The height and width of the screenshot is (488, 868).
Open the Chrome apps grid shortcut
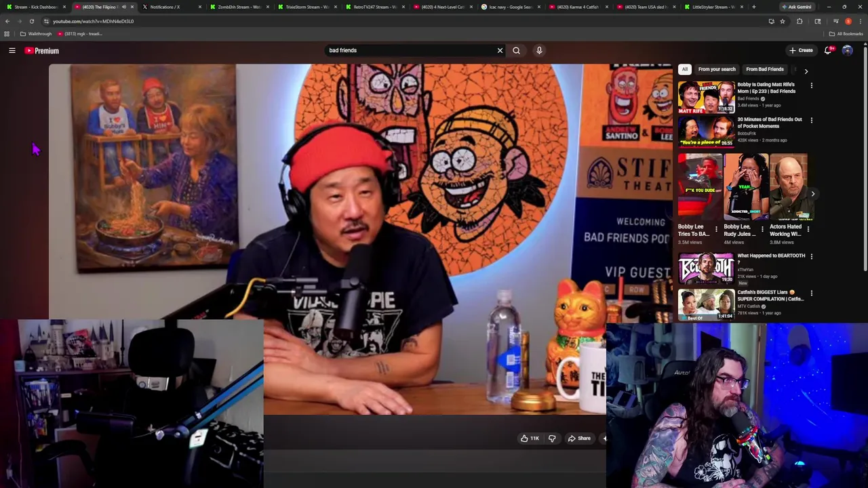click(x=7, y=34)
